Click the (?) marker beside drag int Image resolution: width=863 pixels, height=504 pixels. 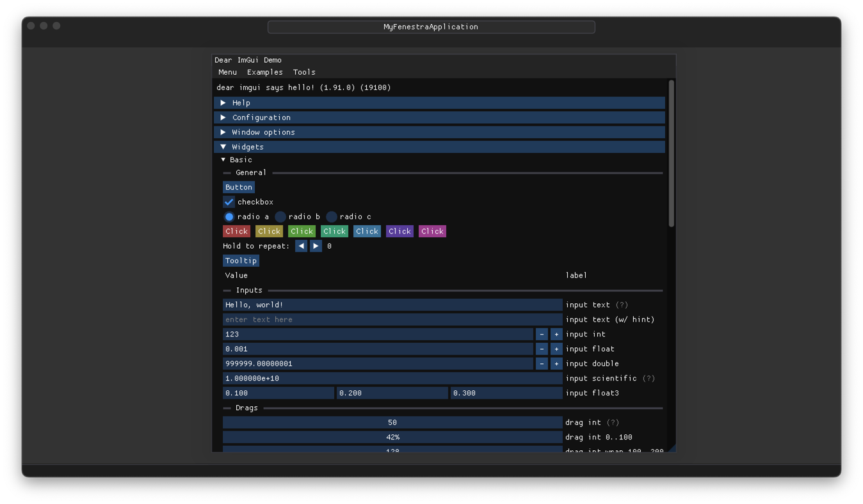coord(613,422)
